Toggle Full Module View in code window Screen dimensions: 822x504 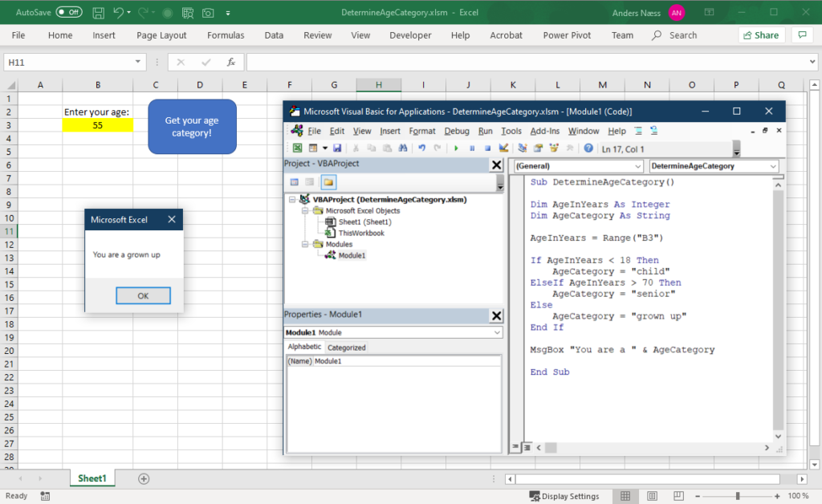coord(527,447)
